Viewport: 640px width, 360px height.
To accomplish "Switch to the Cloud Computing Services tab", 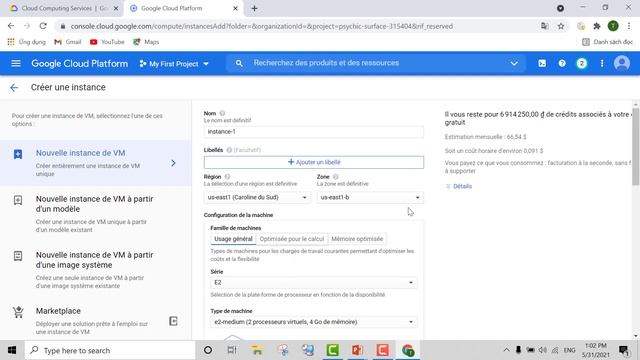I will point(64,8).
